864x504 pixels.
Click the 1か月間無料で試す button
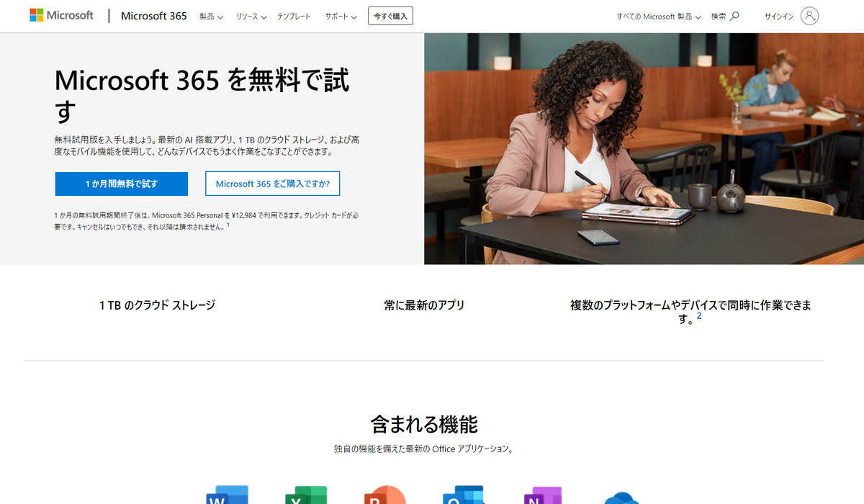pyautogui.click(x=122, y=184)
